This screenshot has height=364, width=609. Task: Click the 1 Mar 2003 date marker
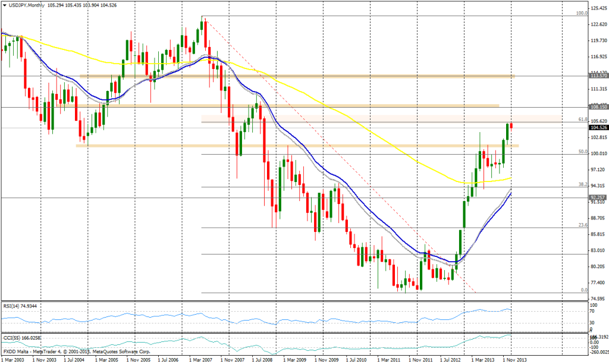tap(14, 360)
